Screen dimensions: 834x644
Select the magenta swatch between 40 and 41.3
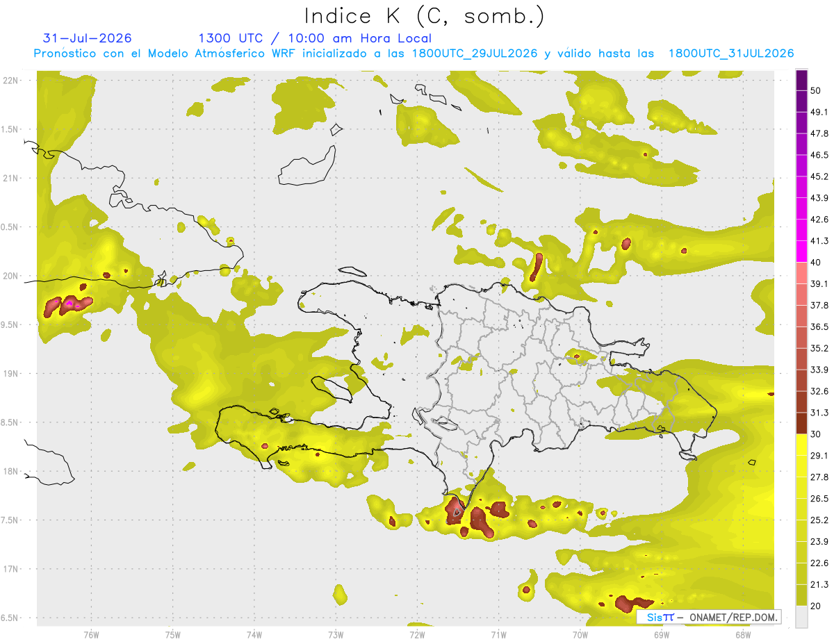tap(802, 250)
